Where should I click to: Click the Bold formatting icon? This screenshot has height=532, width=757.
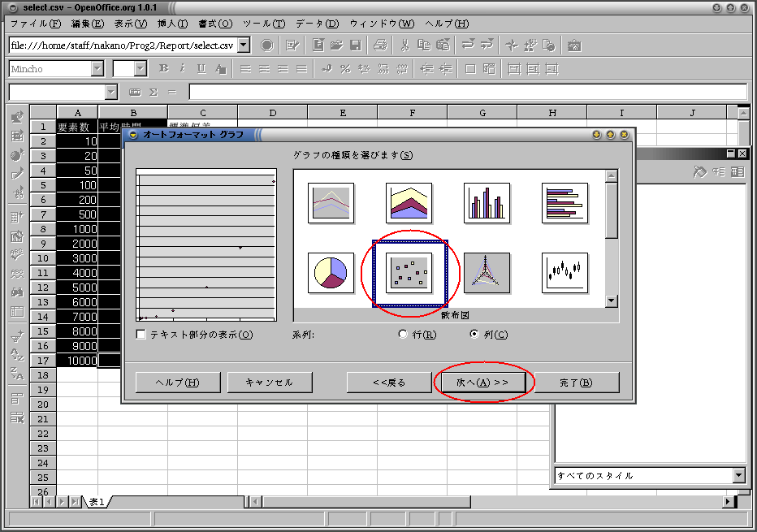point(163,68)
